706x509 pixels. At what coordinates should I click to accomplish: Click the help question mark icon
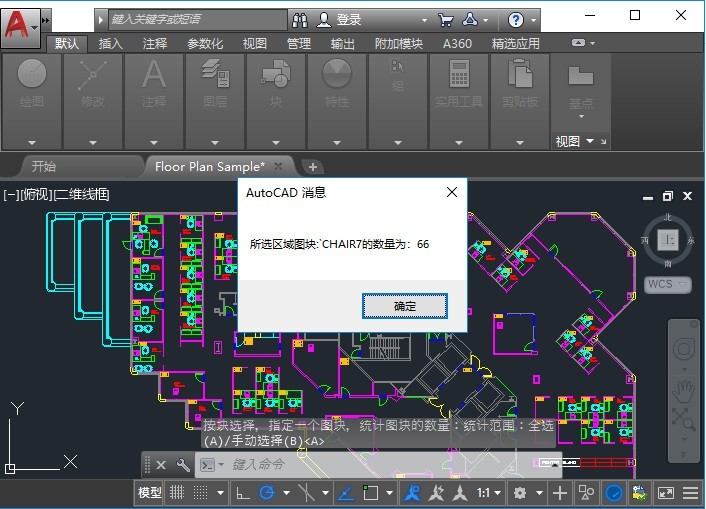click(x=516, y=20)
